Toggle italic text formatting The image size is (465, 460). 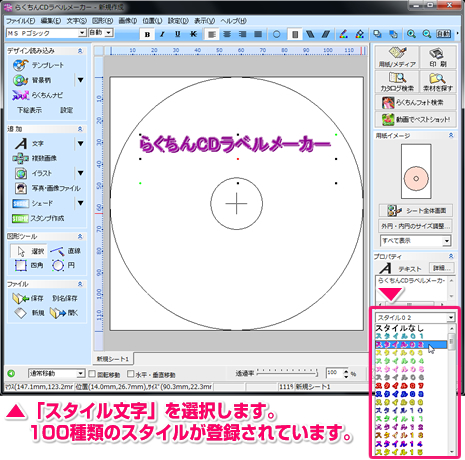coord(162,34)
